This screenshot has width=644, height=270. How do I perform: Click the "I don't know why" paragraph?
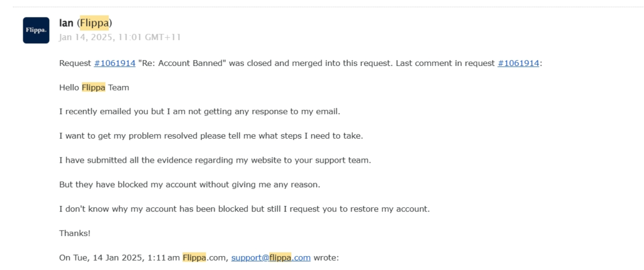point(244,208)
